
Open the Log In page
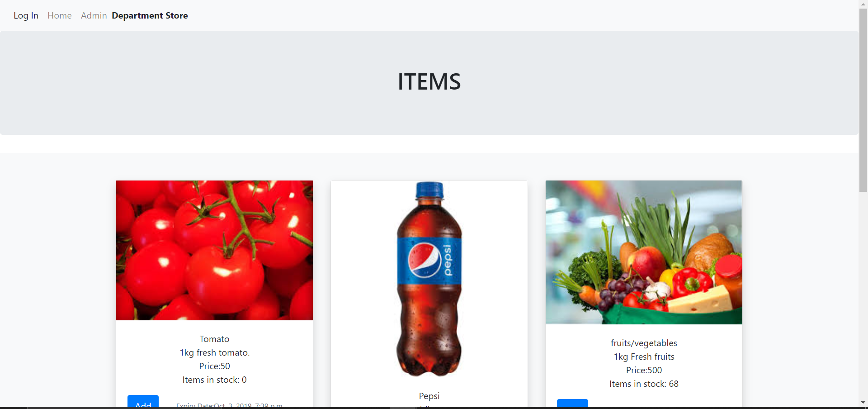[26, 15]
